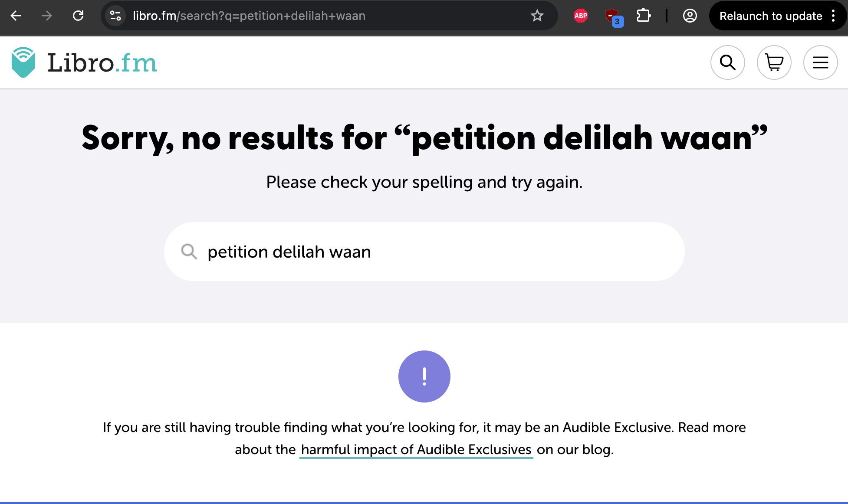View the shopping cart
This screenshot has height=504, width=848.
pos(774,63)
